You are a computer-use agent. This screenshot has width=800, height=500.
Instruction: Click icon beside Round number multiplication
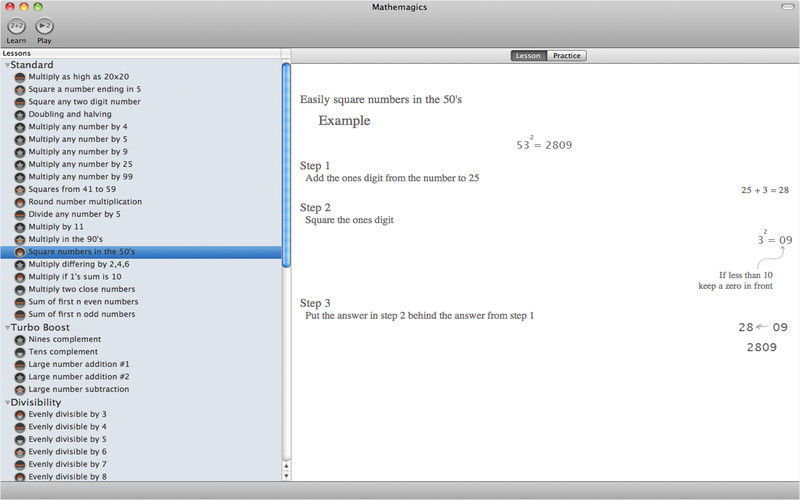[20, 202]
